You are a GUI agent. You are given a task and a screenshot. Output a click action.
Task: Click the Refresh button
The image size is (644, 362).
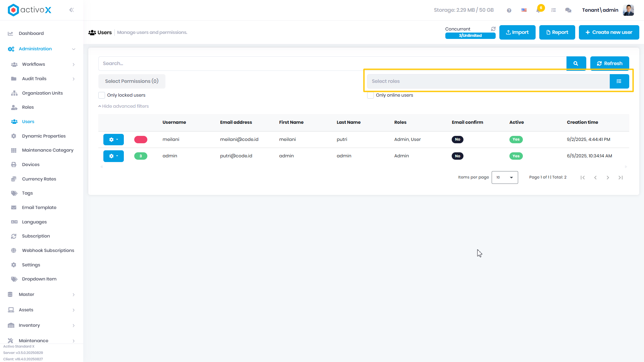click(x=609, y=63)
